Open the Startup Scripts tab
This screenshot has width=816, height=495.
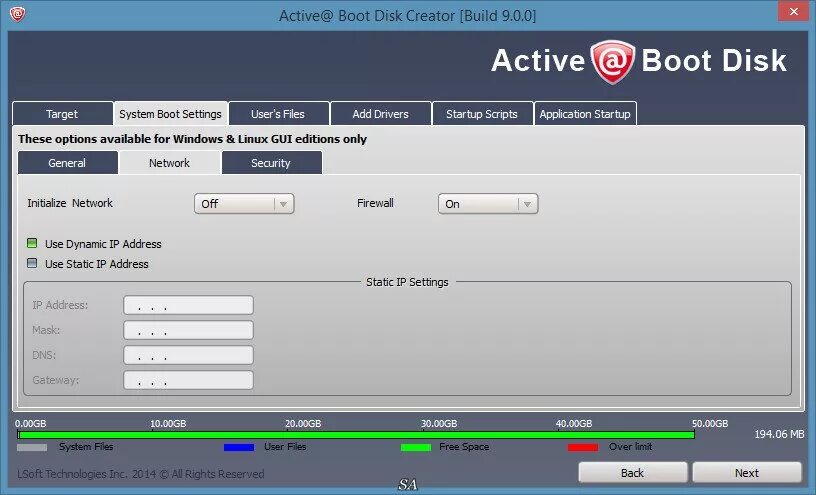click(482, 113)
